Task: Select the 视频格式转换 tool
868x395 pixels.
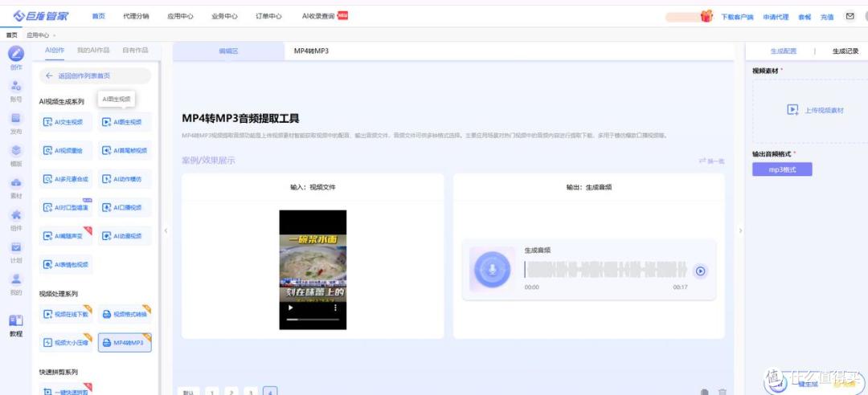Action: 125,314
